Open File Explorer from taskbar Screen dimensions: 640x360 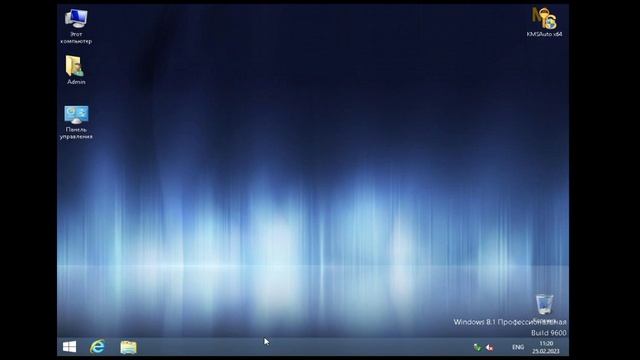point(129,347)
